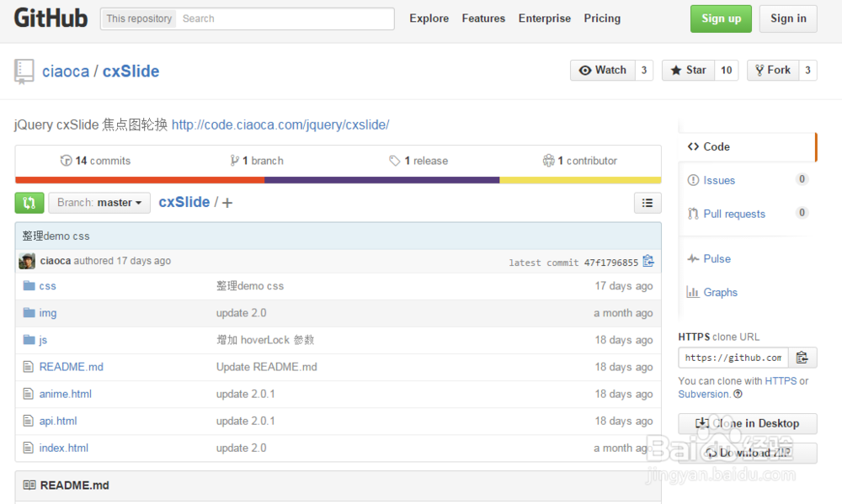This screenshot has width=842, height=504.
Task: Copy the HTTPS clone URL with clipboard icon
Action: point(802,358)
